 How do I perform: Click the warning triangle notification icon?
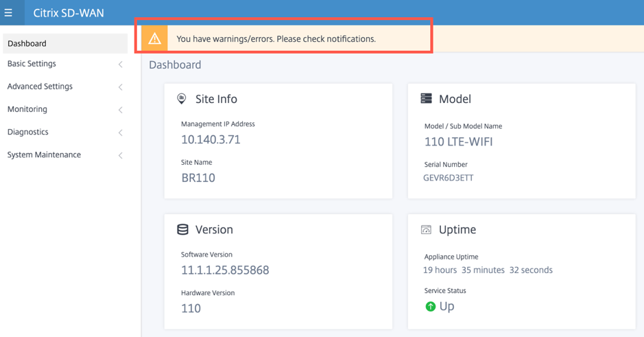pyautogui.click(x=155, y=38)
